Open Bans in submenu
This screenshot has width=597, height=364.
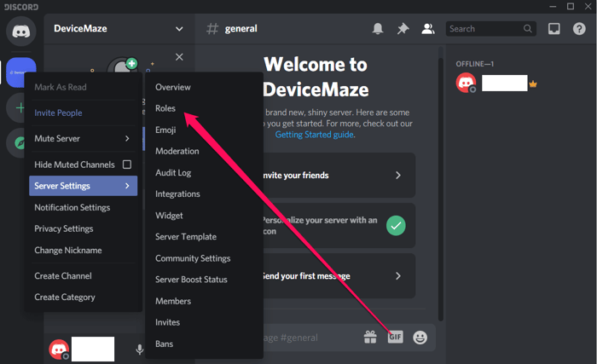tap(204, 344)
